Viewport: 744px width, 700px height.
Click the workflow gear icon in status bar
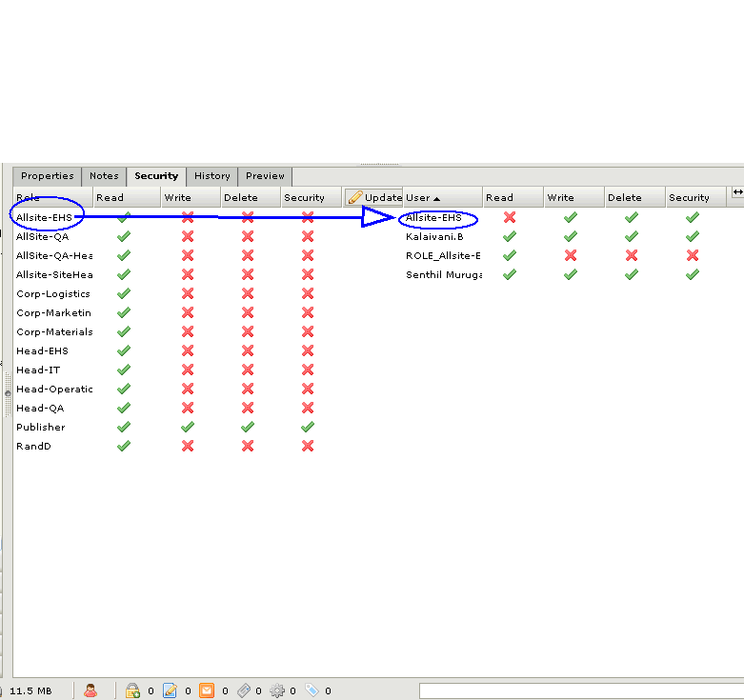click(277, 690)
